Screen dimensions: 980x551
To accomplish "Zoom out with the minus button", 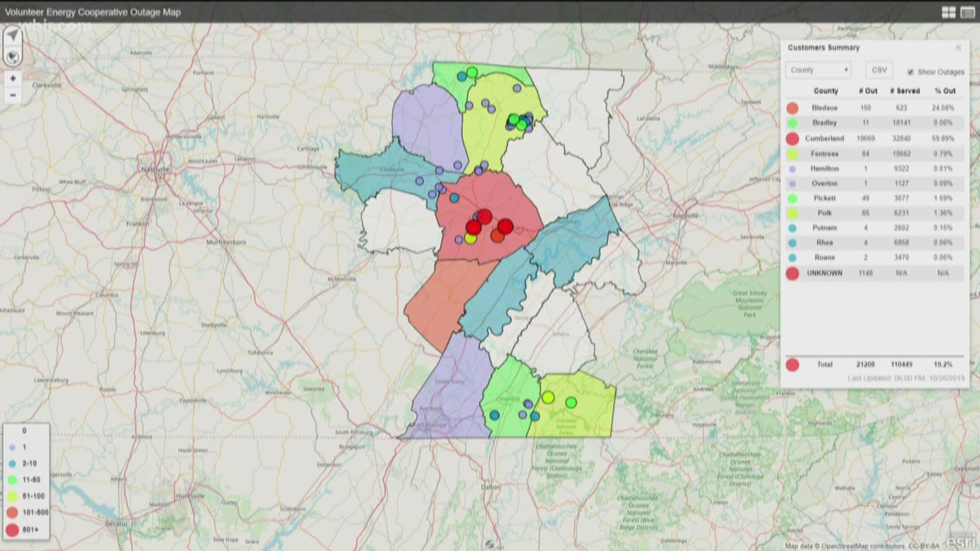I will (13, 95).
